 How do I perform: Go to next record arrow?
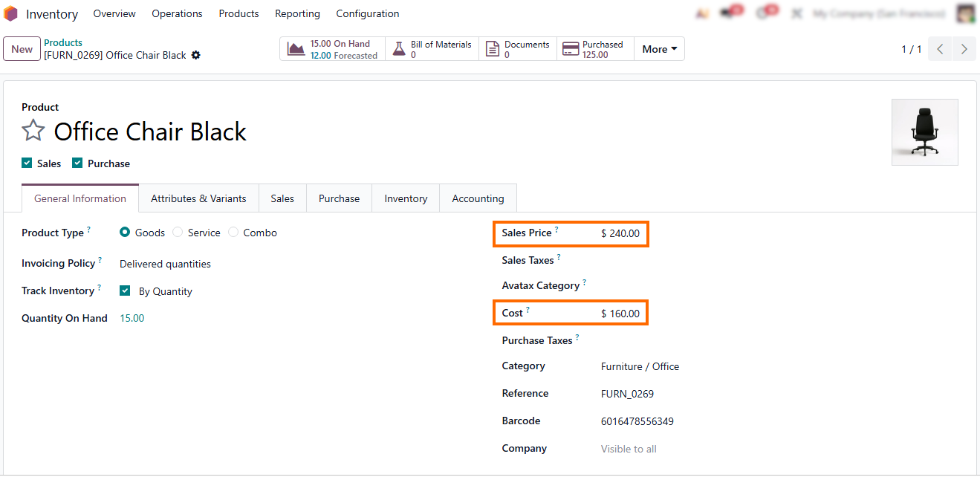(x=964, y=49)
